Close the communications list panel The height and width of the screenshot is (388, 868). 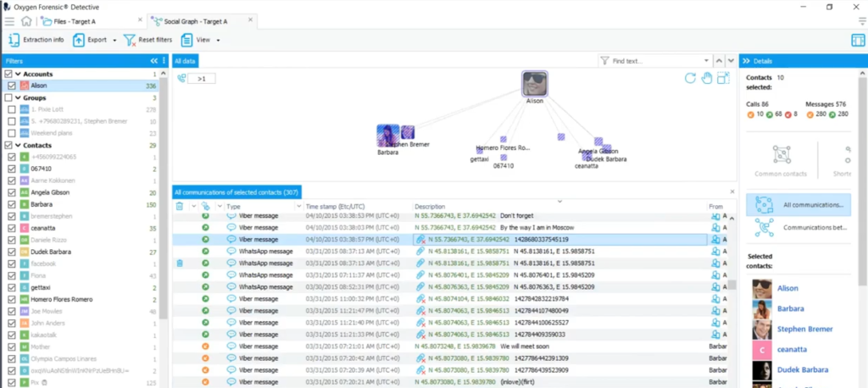point(732,191)
